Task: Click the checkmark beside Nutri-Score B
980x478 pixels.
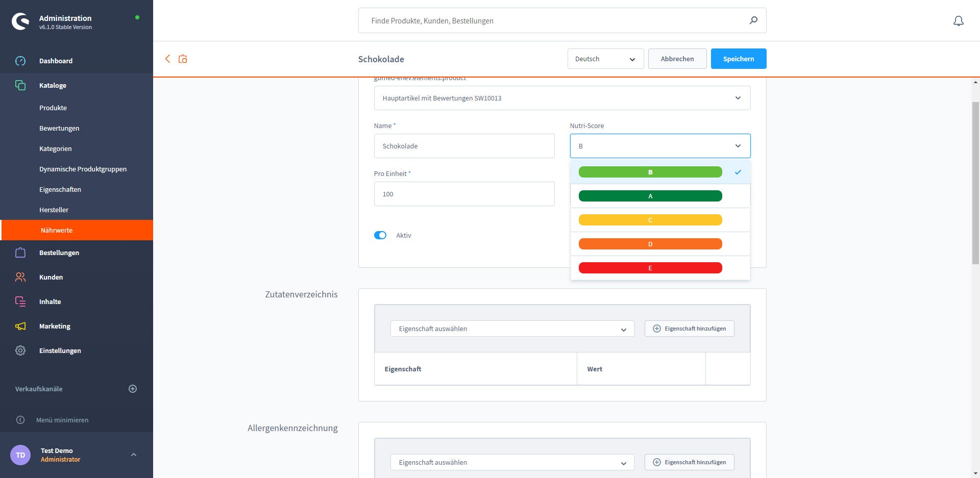Action: pos(738,172)
